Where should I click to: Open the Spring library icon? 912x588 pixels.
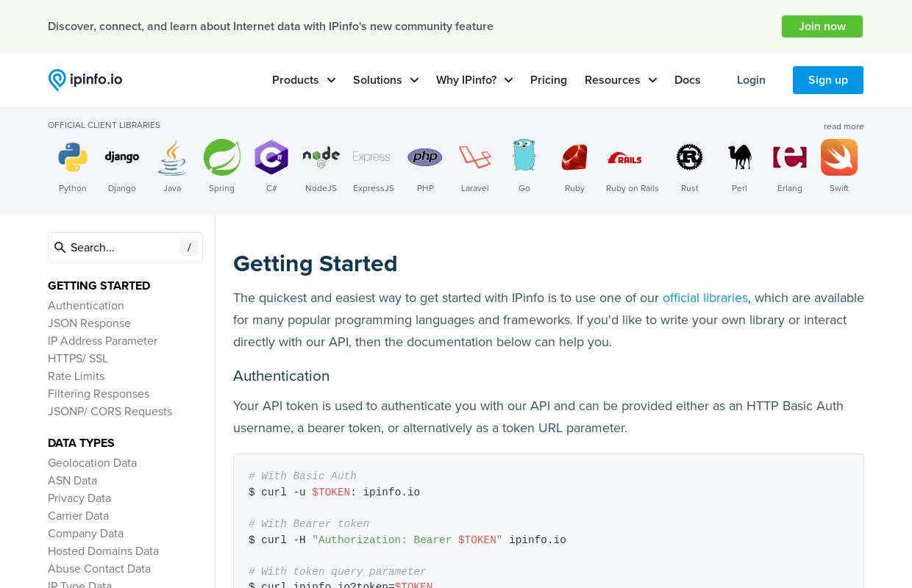222,157
